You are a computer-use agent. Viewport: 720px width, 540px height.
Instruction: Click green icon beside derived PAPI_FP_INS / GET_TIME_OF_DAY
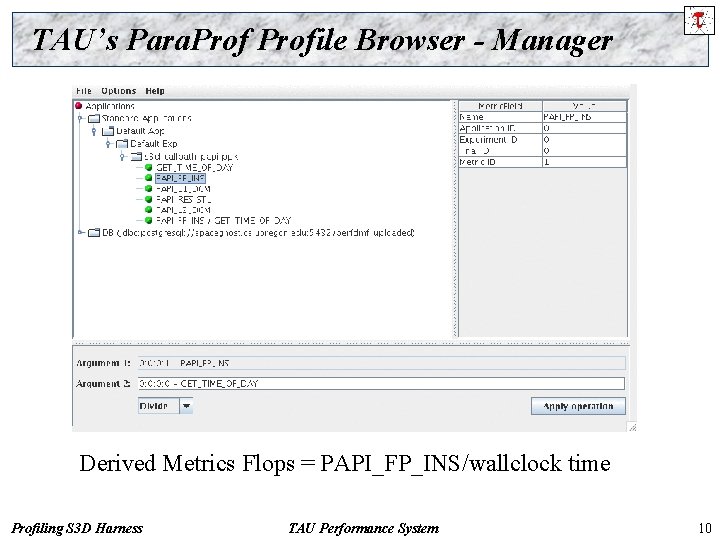pos(148,220)
